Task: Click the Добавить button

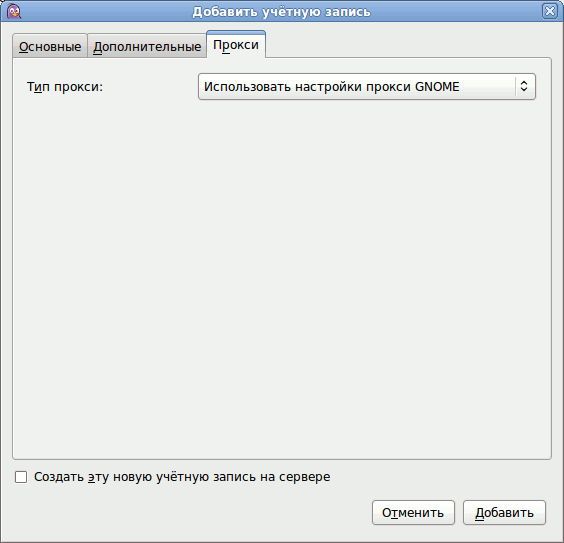Action: 504,512
